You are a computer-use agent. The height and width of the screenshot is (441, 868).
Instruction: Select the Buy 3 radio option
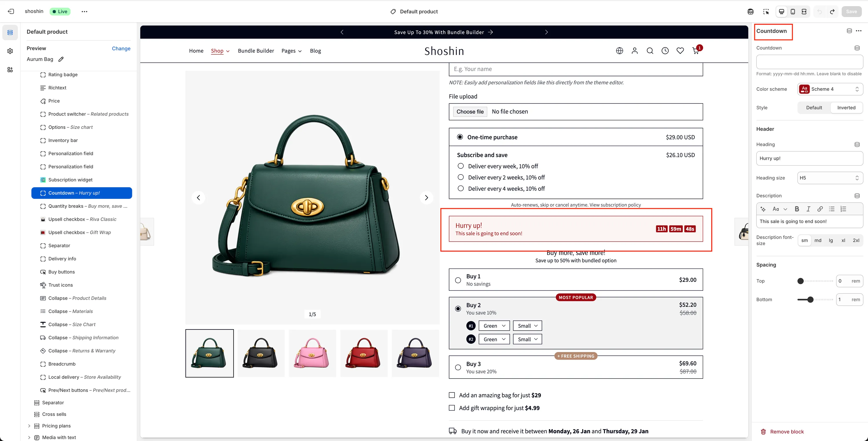click(458, 367)
